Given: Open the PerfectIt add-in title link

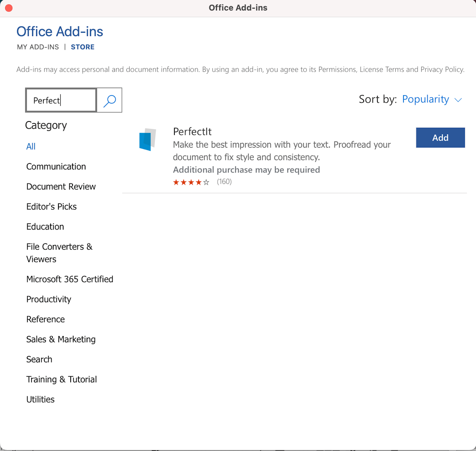Looking at the screenshot, I should 192,132.
